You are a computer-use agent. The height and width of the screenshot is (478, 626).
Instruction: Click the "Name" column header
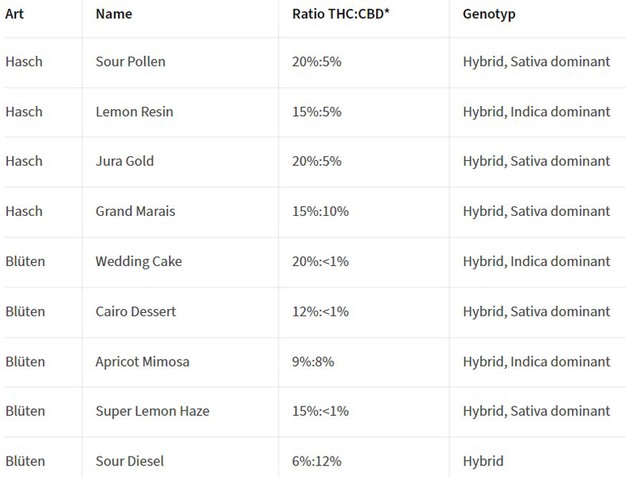pos(113,15)
